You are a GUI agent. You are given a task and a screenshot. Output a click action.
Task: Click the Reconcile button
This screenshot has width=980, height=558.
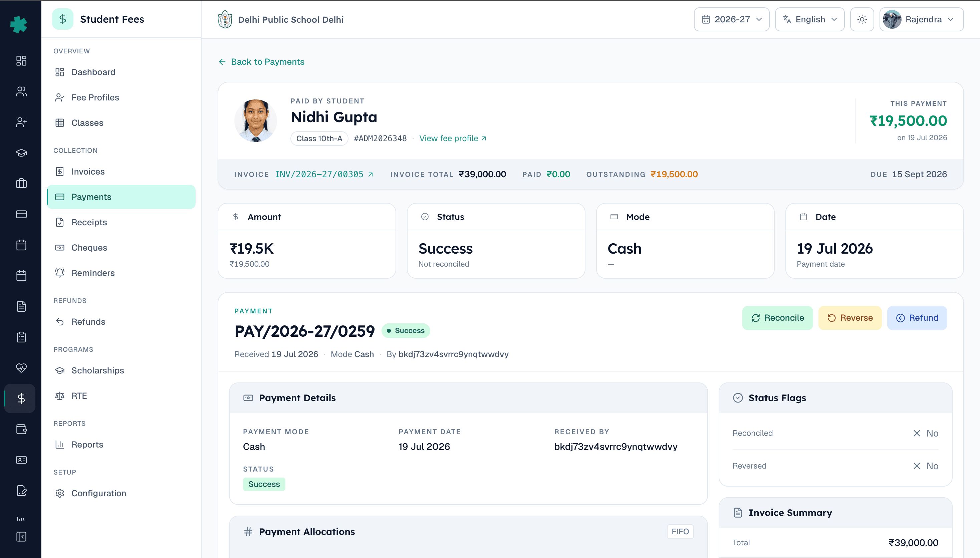(777, 318)
